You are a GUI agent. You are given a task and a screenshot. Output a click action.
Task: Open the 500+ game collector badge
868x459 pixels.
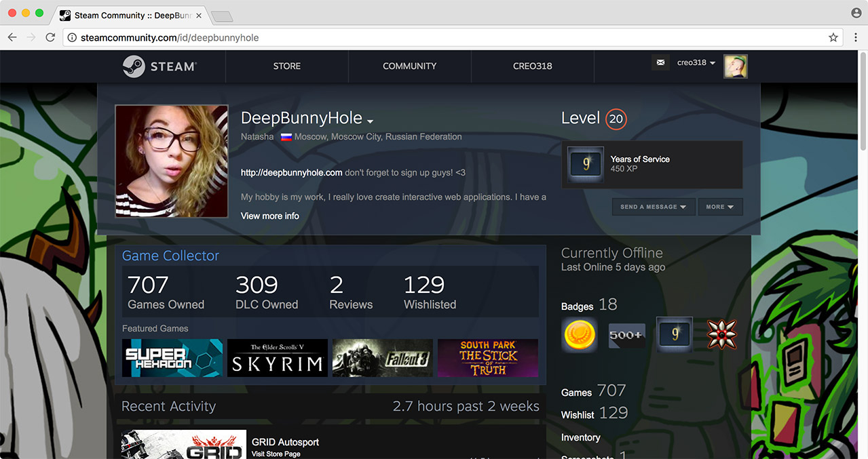626,335
